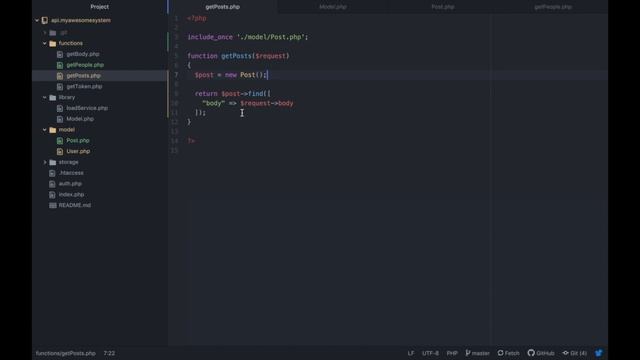Screen dimensions: 640x360
Task: Place cursor on the $post = new Post(); line
Action: pos(231,75)
